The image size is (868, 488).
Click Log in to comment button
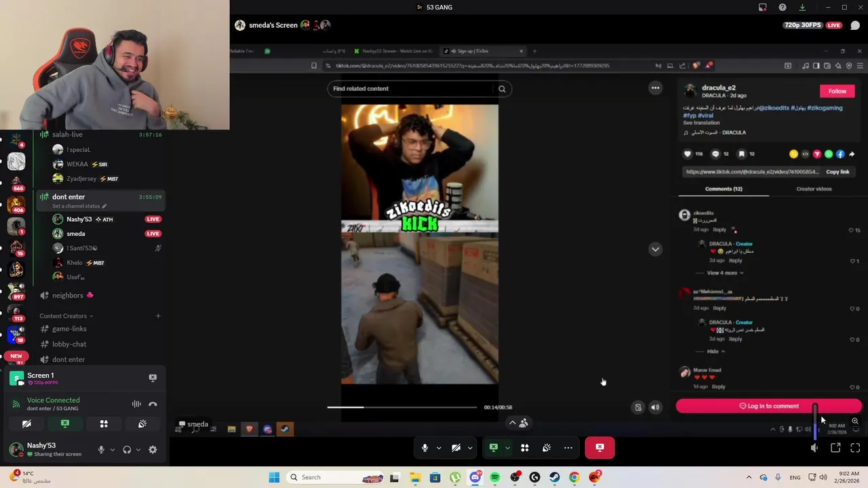pyautogui.click(x=769, y=406)
